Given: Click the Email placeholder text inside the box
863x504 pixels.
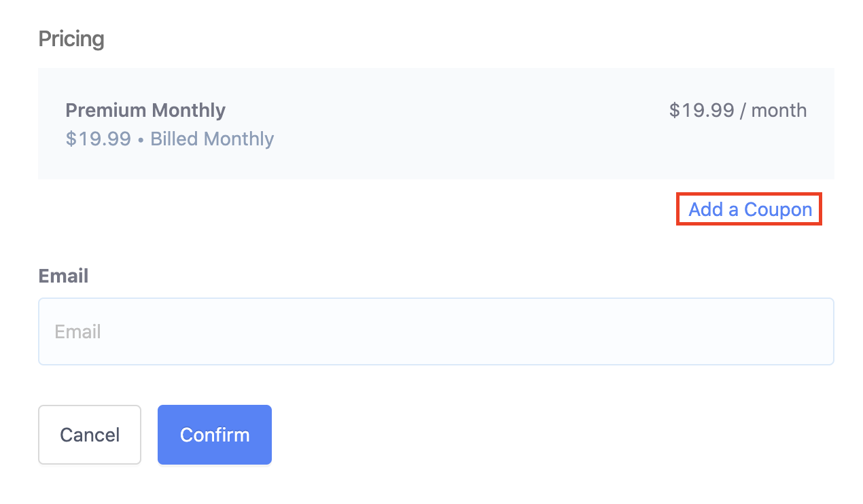Looking at the screenshot, I should pyautogui.click(x=77, y=331).
